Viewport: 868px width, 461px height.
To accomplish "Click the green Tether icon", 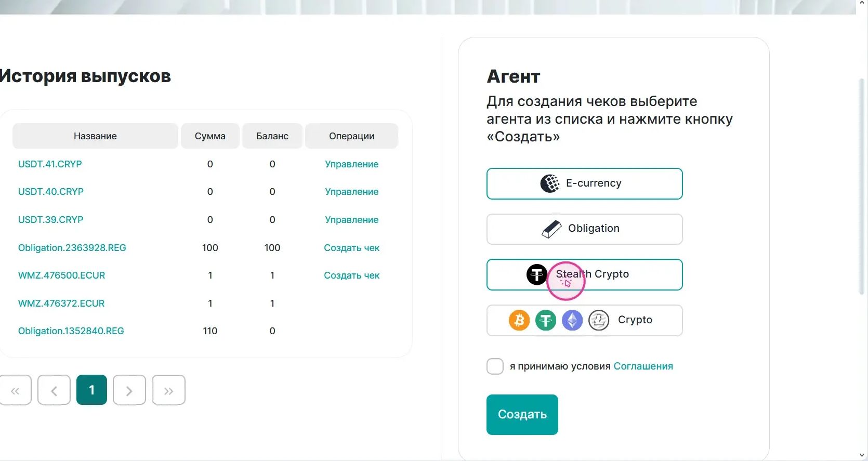I will 546,320.
